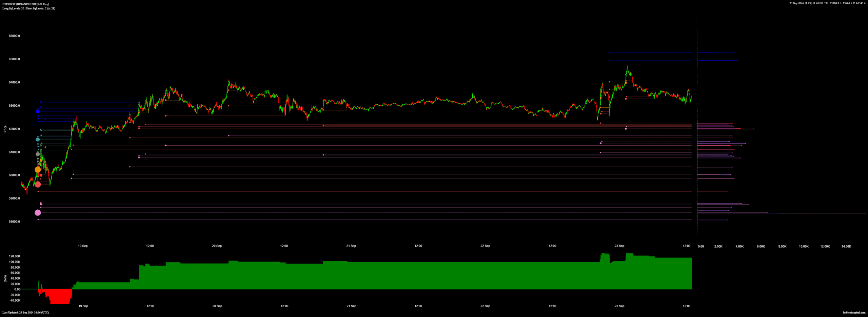Viewport: 868px width, 317px height.
Task: Click the large teal liquidation marker circle
Action: [x=38, y=140]
